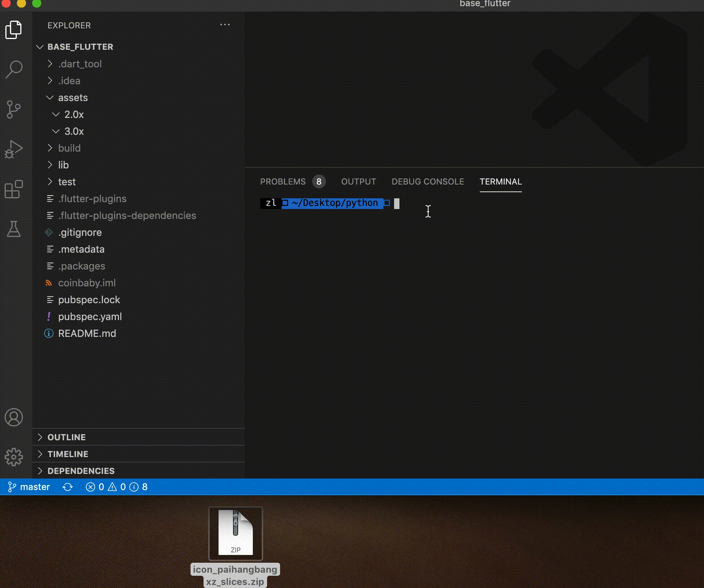Open the Source Control view icon

14,109
